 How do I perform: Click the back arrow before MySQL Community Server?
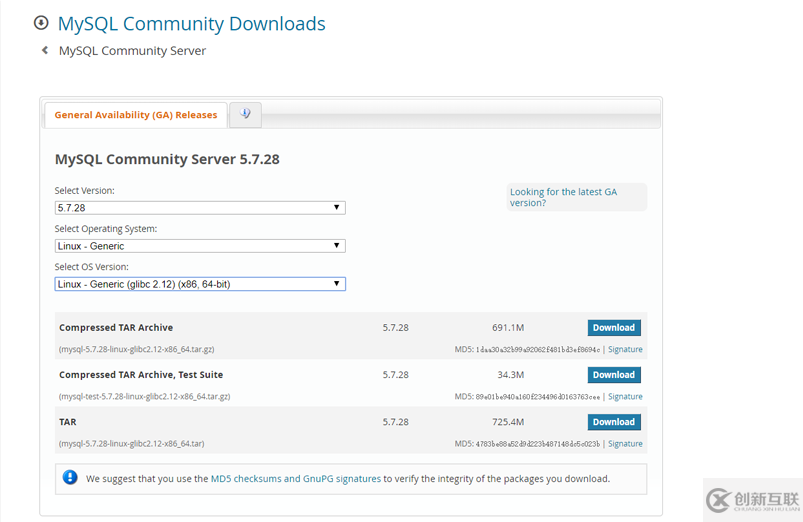(x=45, y=50)
